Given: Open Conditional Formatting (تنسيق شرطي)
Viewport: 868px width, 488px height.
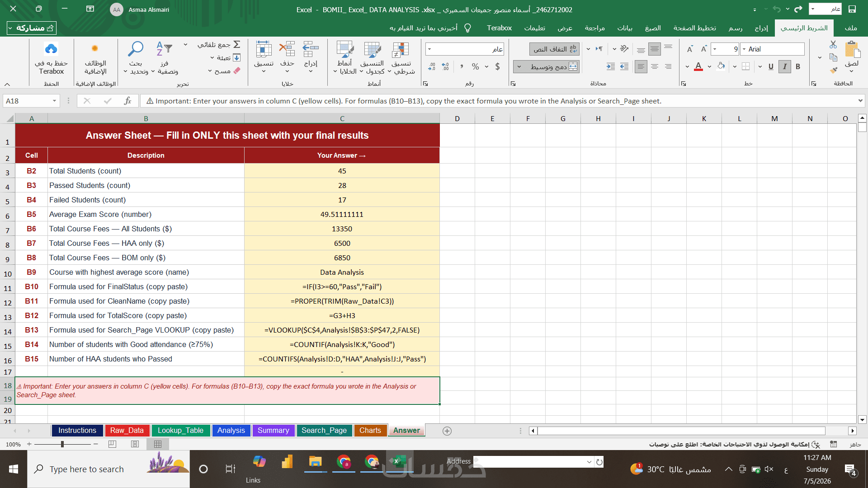Looking at the screenshot, I should tap(401, 58).
